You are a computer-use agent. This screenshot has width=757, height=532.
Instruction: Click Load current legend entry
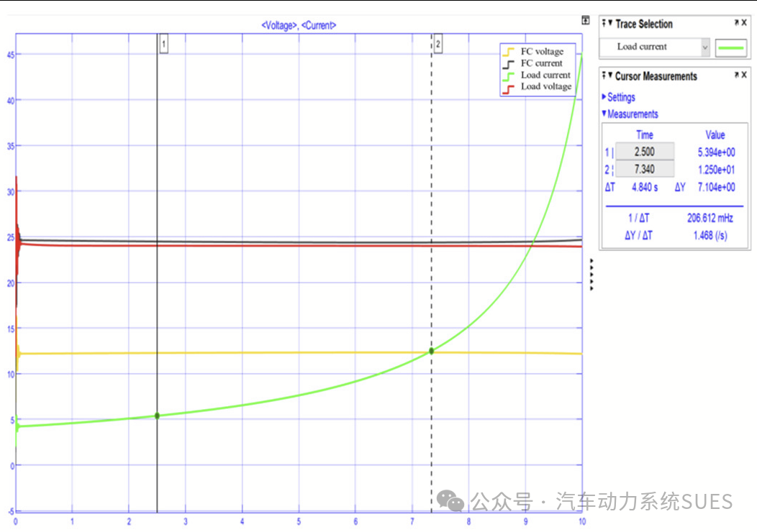[x=537, y=75]
